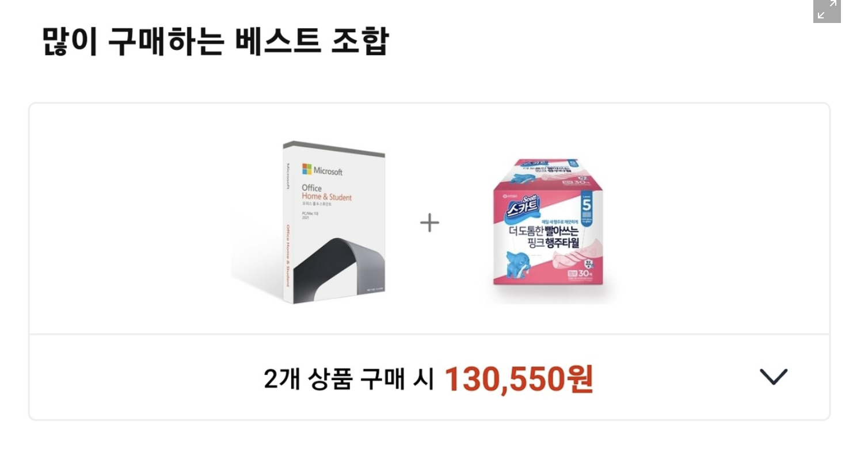This screenshot has height=460, width=868.
Task: Click the collapse fullscreen arrows icon
Action: pyautogui.click(x=827, y=10)
